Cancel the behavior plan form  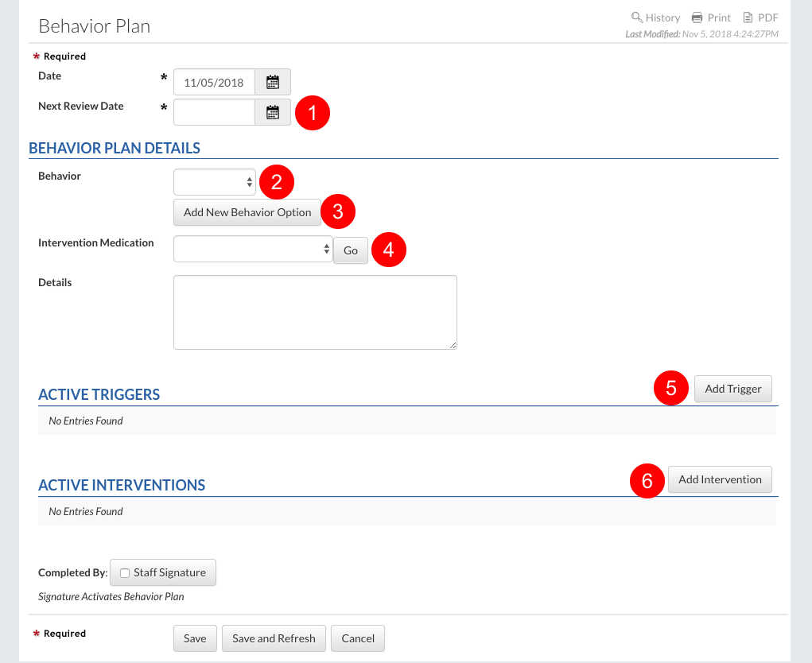pyautogui.click(x=358, y=638)
